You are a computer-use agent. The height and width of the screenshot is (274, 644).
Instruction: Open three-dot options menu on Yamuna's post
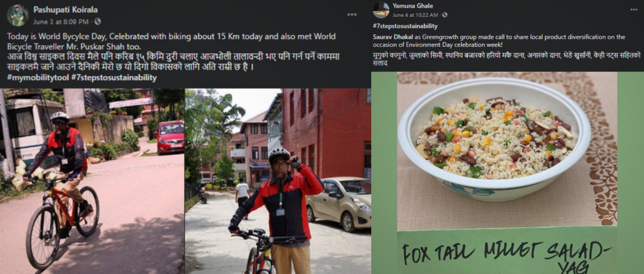click(634, 10)
